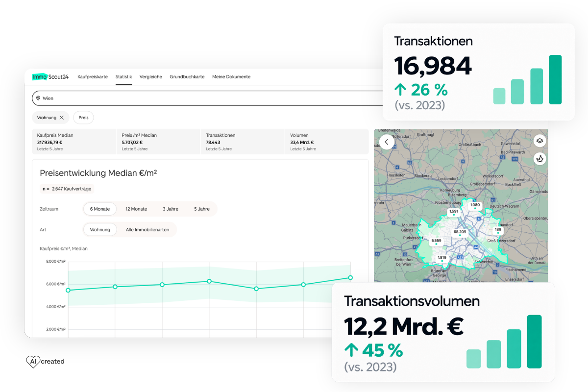Set Art to Alle Immobilienarten
Screen dimensions: 588x392
[x=147, y=229]
